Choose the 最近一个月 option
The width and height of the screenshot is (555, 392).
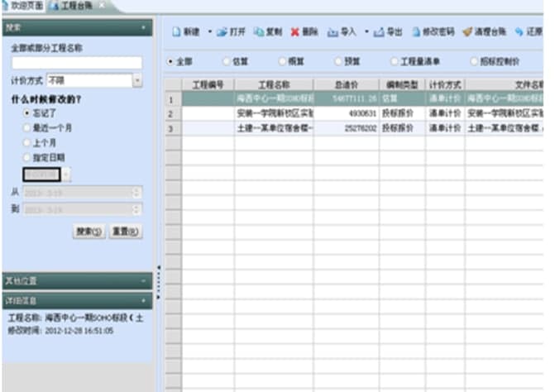tap(26, 127)
